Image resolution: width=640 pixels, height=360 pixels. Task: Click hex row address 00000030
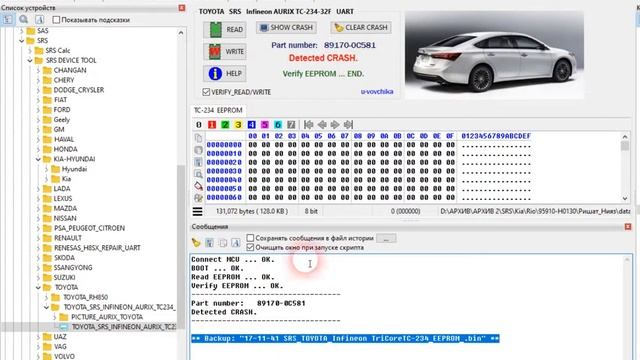click(x=224, y=171)
